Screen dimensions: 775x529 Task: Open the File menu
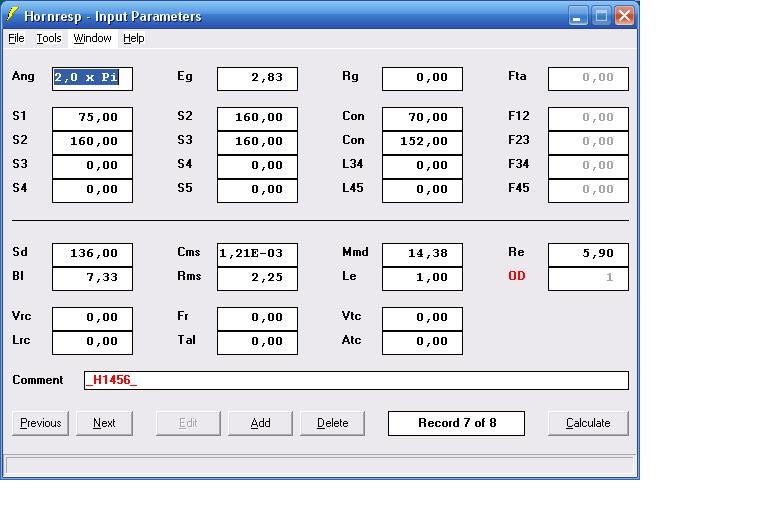16,38
